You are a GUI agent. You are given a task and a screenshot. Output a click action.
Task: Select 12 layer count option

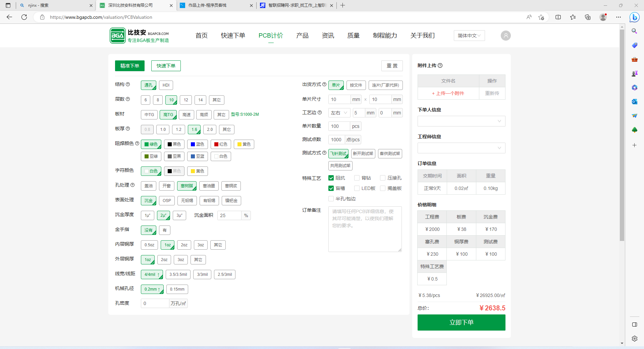186,100
